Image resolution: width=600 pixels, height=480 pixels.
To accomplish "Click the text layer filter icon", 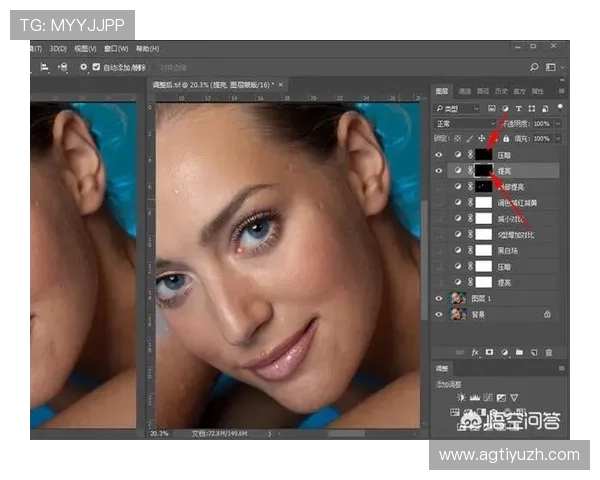I will (x=518, y=108).
